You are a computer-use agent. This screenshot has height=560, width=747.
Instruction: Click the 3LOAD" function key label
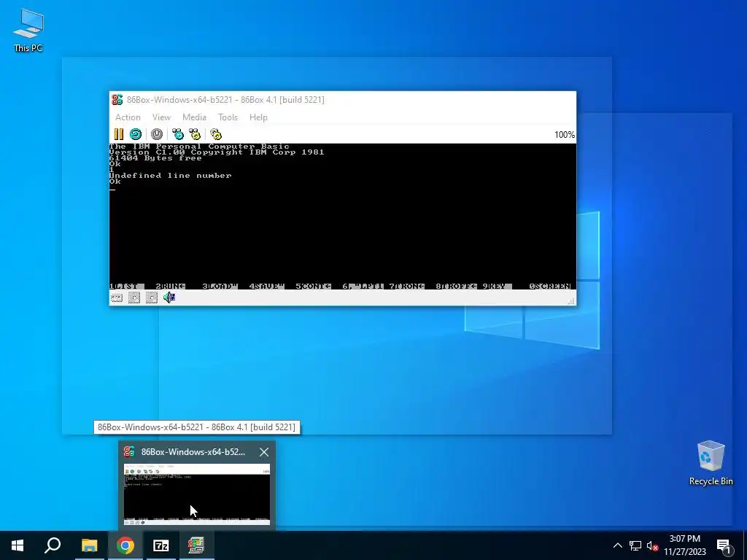220,286
